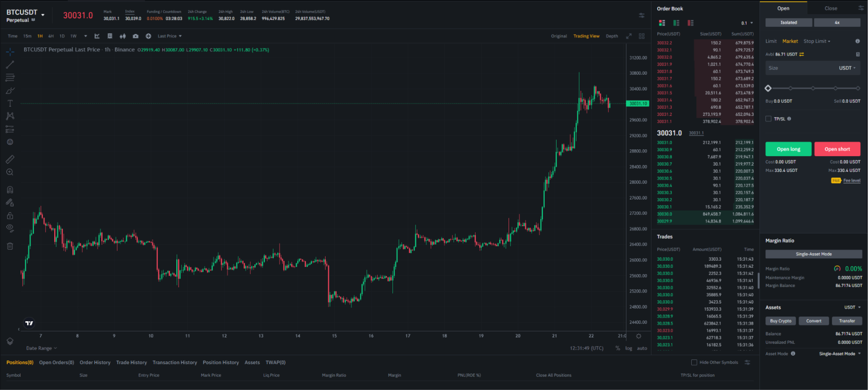Screen dimensions: 868x390
Task: Click the plus circle compare icon
Action: click(148, 36)
